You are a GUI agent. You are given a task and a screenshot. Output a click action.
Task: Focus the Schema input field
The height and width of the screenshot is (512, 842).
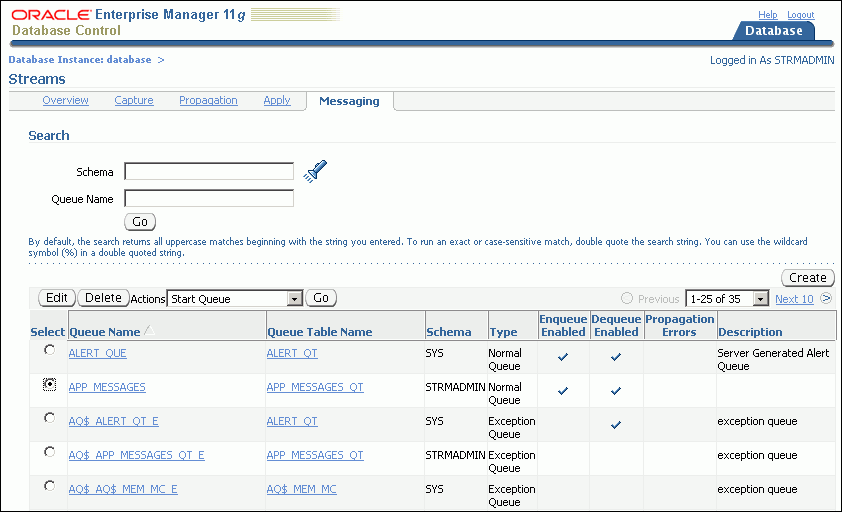pos(209,171)
